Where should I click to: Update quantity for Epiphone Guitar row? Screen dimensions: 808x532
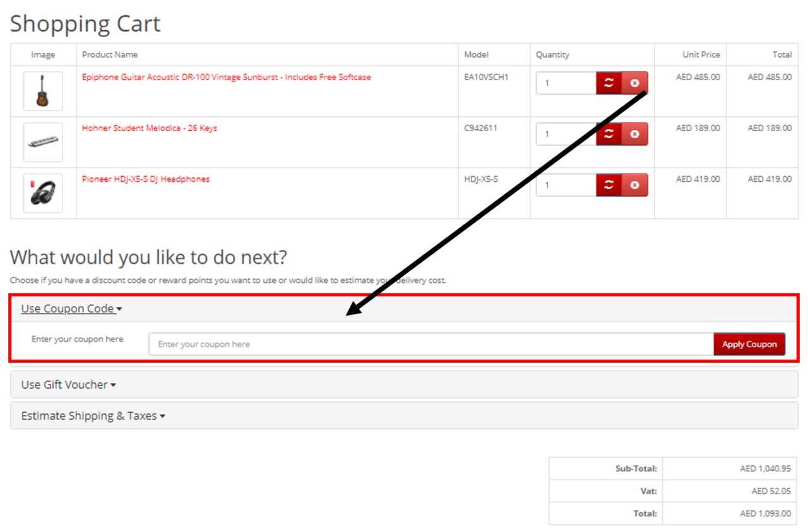609,83
